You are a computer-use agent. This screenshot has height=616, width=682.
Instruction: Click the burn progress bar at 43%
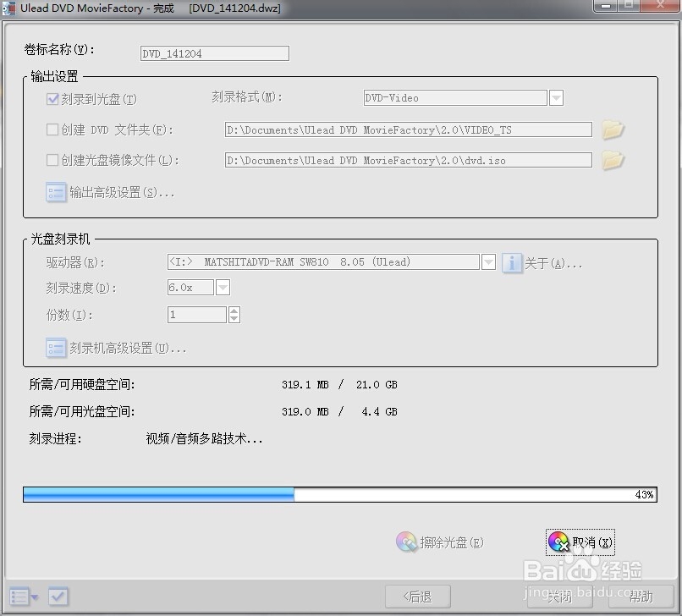pyautogui.click(x=340, y=494)
